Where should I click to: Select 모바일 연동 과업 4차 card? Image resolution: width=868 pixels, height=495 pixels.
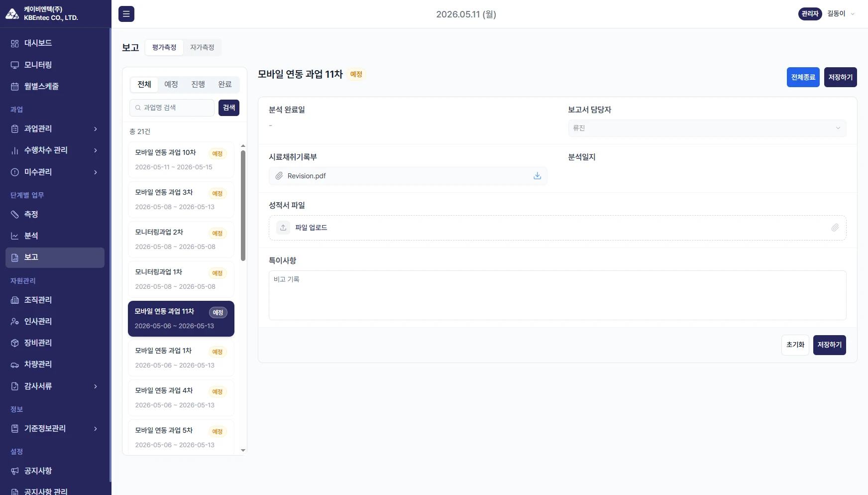181,398
